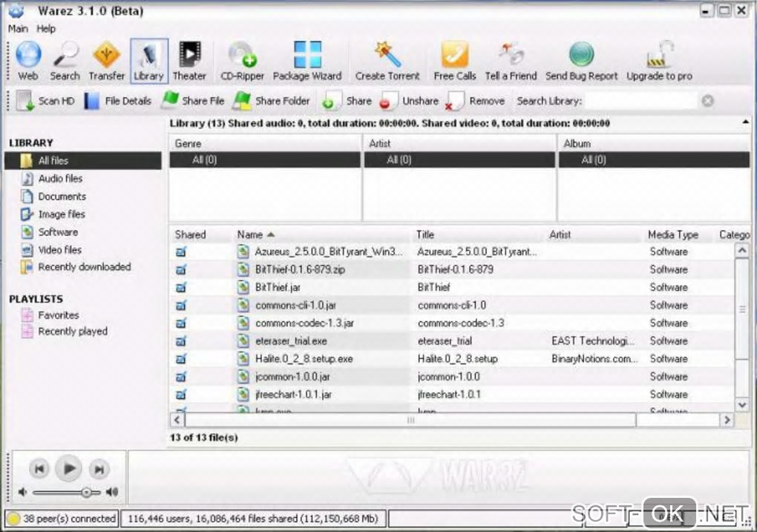Toggle shared icon for jcommon-1.0.0.jar
The width and height of the screenshot is (757, 532).
(x=181, y=376)
